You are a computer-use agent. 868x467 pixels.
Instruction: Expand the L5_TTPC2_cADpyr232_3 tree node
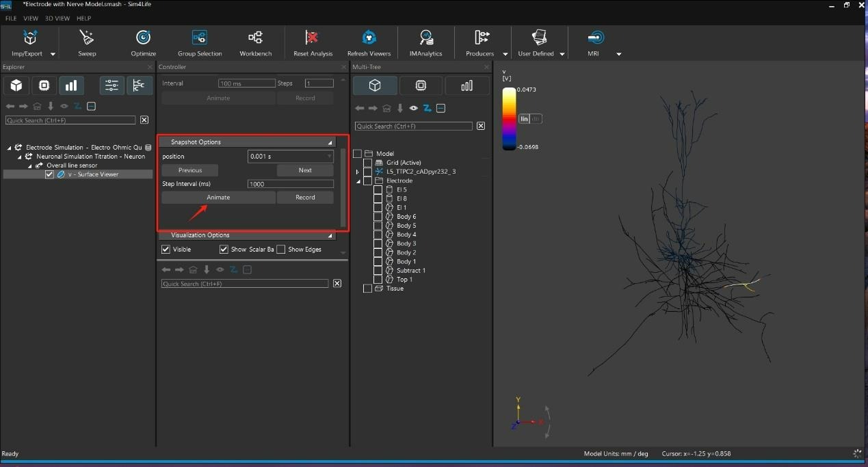[358, 172]
